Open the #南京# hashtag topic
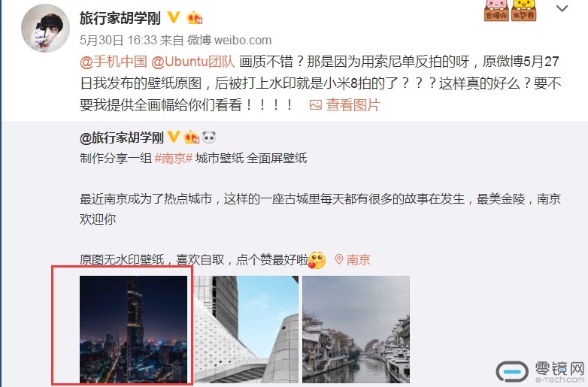The image size is (588, 387). tap(173, 158)
